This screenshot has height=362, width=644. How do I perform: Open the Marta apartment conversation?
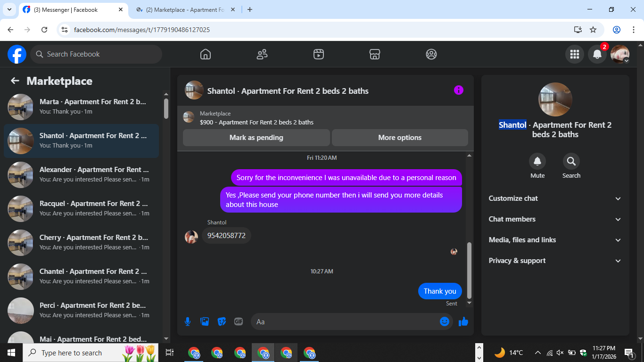click(81, 107)
